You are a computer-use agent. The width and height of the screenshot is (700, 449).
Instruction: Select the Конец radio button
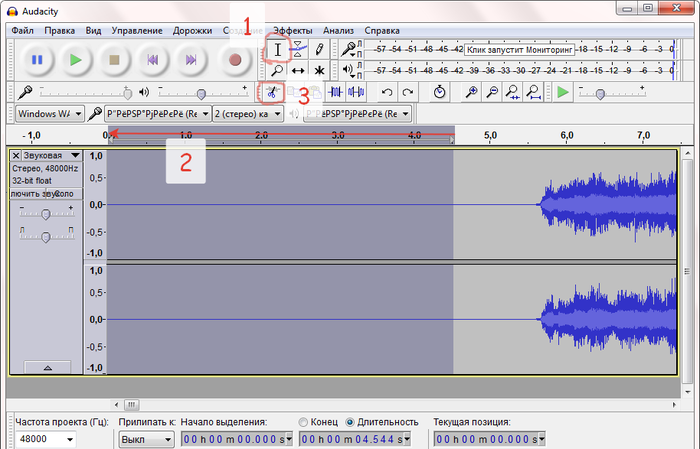[304, 422]
